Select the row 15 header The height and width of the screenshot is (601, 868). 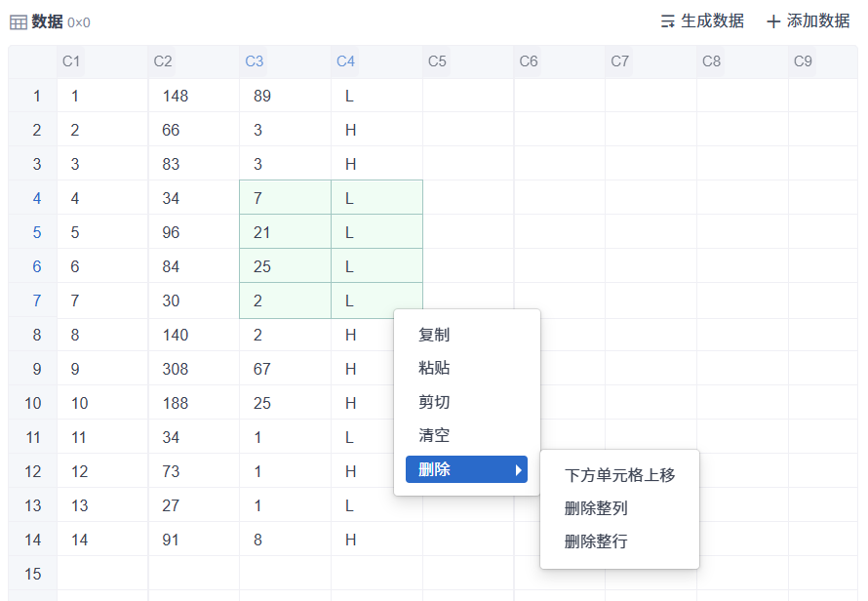point(32,574)
